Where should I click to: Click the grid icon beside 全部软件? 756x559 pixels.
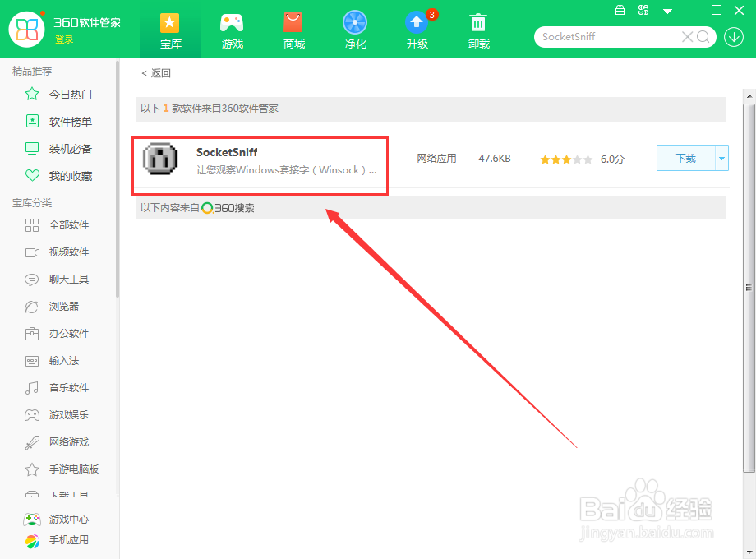click(32, 225)
